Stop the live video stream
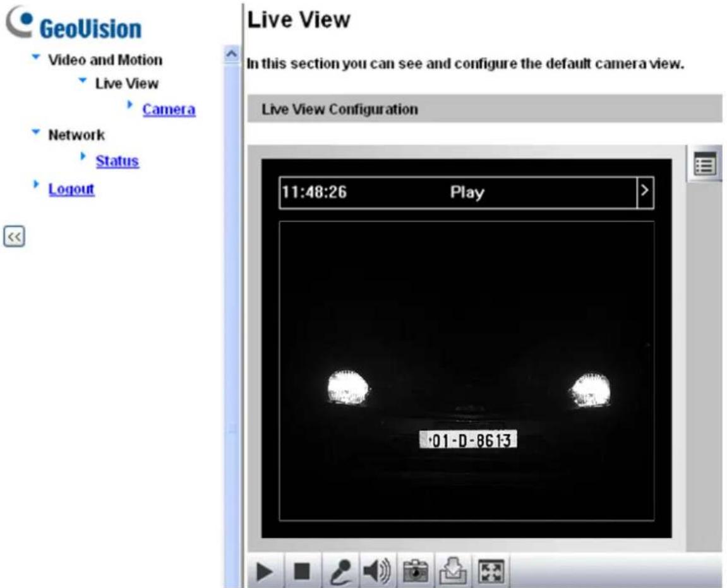 click(302, 572)
